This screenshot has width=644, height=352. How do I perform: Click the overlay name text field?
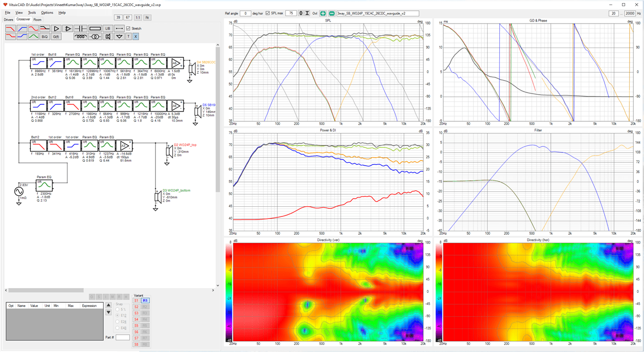coord(378,13)
